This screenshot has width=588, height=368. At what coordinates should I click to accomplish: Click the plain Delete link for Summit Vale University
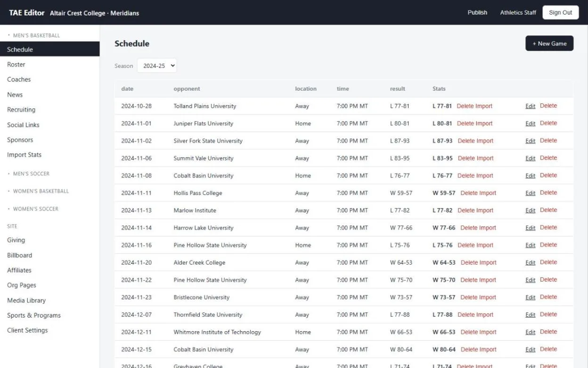548,158
